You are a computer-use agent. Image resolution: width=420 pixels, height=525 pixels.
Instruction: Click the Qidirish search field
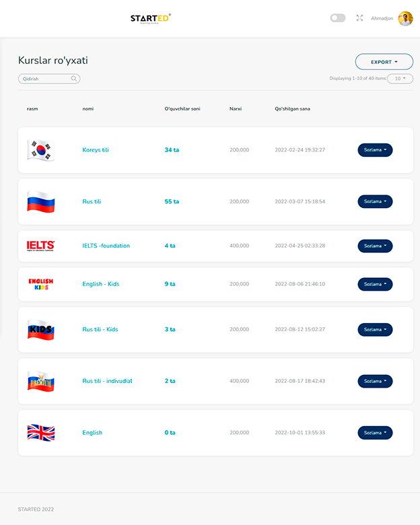[x=46, y=79]
